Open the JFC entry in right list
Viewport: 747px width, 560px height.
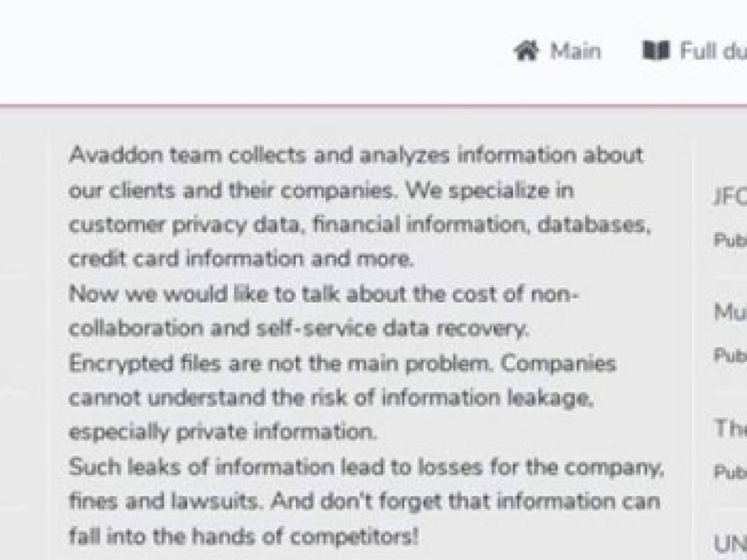click(730, 197)
